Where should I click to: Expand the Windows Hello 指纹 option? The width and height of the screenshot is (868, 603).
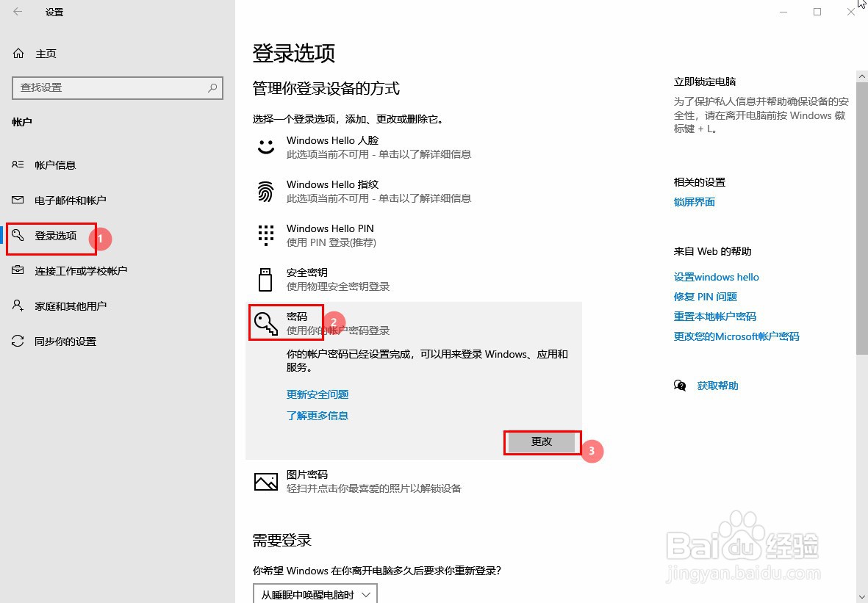tap(414, 192)
